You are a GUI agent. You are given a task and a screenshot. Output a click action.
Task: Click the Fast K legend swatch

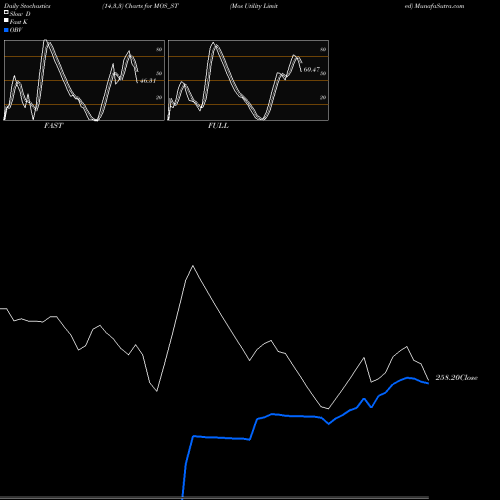tap(6, 20)
